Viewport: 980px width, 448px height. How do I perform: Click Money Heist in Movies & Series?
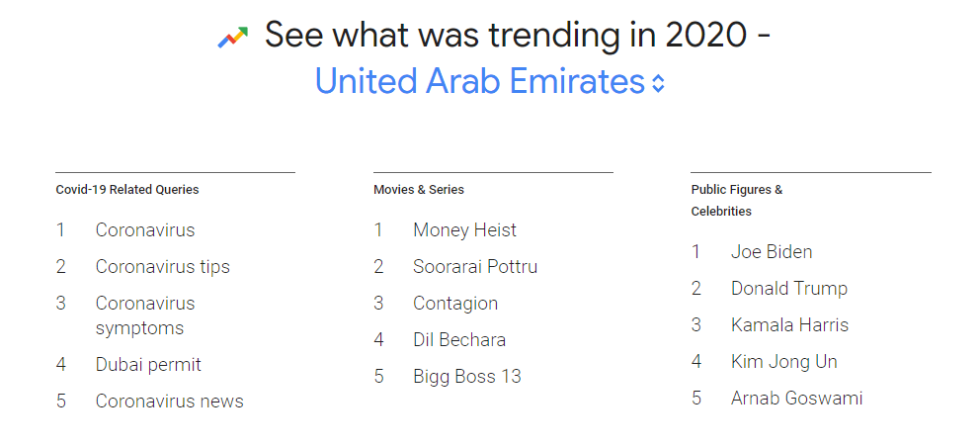tap(464, 230)
